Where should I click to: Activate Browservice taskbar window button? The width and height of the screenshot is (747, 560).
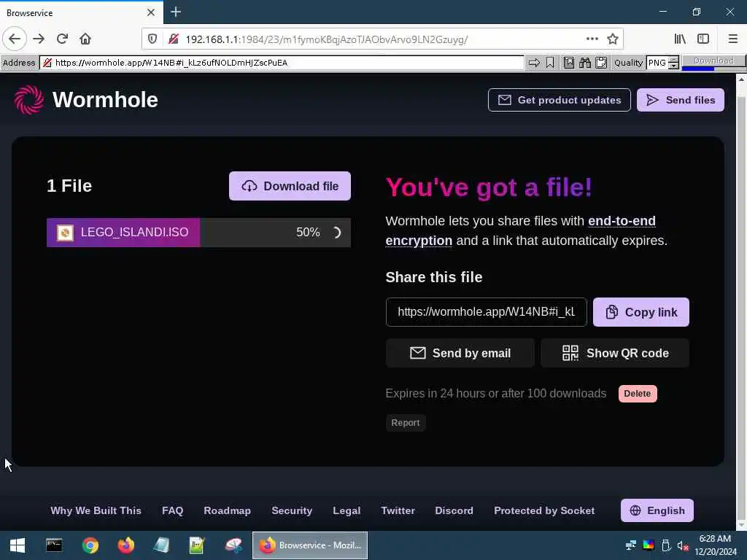point(309,545)
